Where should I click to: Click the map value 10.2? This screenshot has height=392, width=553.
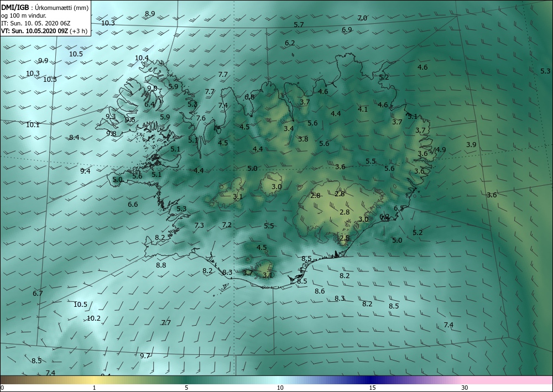(x=93, y=318)
